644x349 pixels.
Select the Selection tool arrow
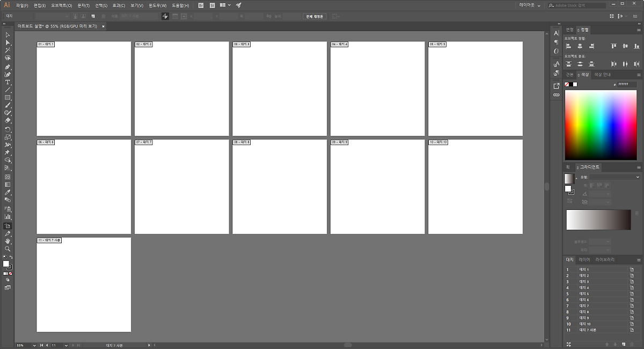tap(8, 35)
